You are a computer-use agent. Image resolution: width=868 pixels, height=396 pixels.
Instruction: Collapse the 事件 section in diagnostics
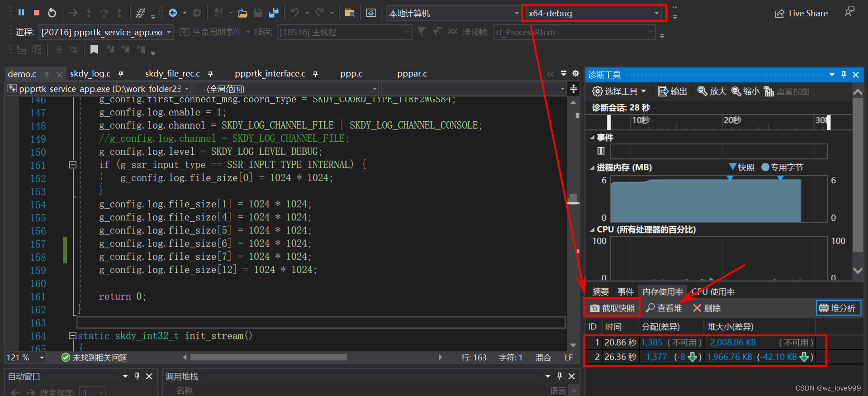click(592, 137)
